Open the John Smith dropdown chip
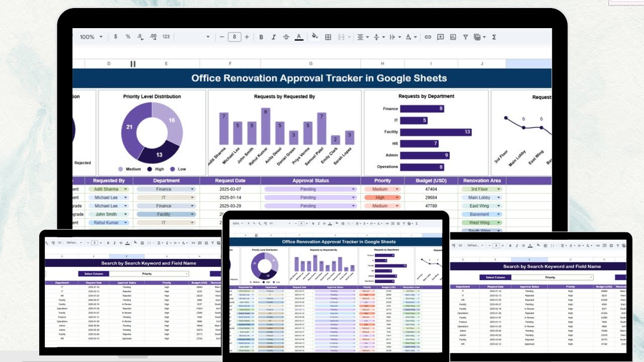644x362 pixels. click(109, 214)
